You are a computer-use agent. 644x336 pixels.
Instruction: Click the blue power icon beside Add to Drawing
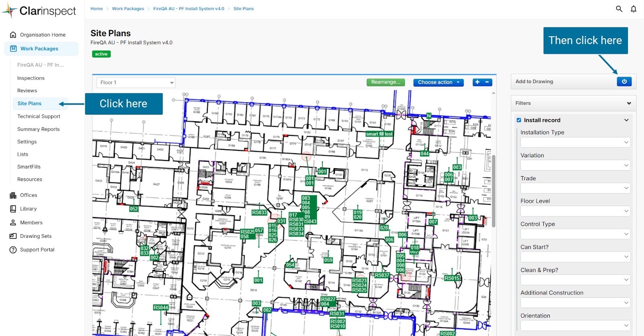coord(624,81)
